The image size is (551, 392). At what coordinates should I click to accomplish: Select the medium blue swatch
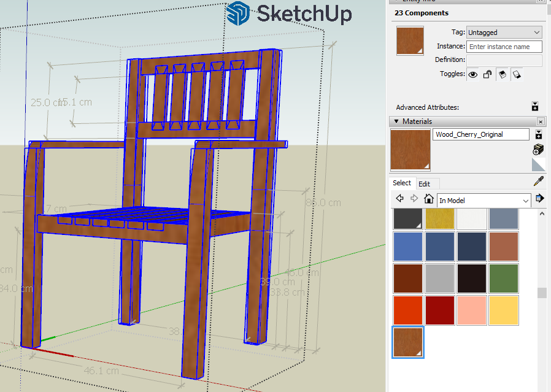point(408,247)
